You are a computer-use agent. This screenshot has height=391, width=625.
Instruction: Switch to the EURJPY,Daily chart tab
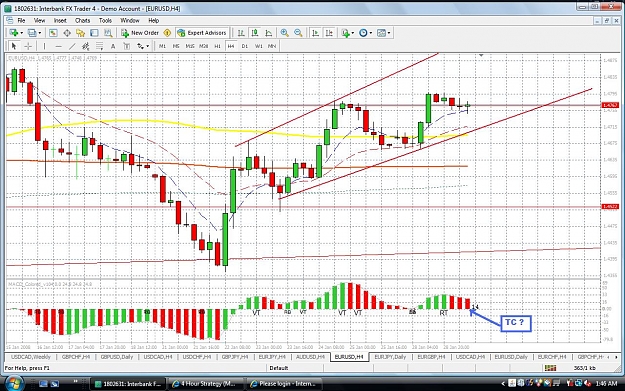(390, 357)
